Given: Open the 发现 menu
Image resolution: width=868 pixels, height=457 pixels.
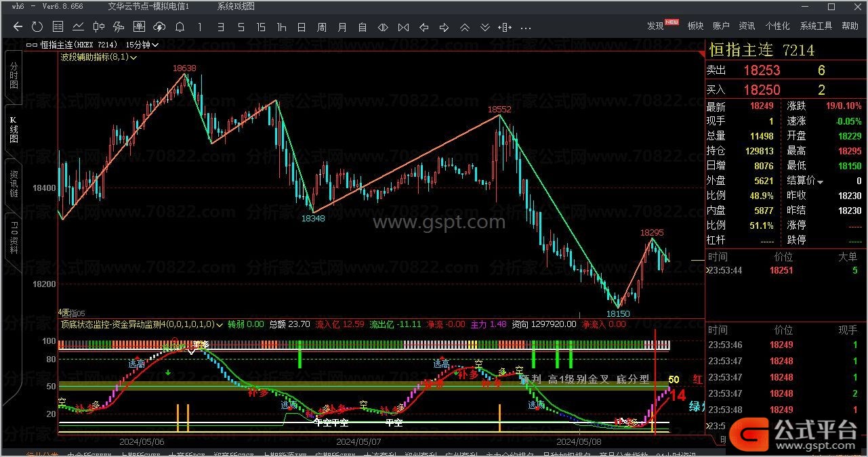Looking at the screenshot, I should click(x=655, y=26).
